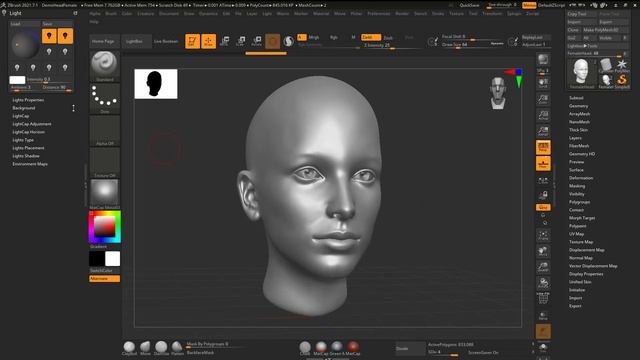Expand the Lights Shadow section

point(26,156)
